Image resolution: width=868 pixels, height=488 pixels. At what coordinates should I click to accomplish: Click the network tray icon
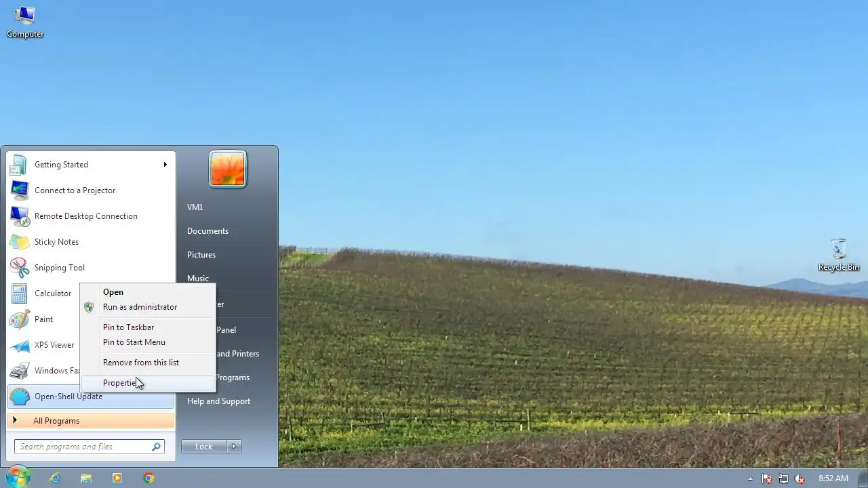point(783,479)
